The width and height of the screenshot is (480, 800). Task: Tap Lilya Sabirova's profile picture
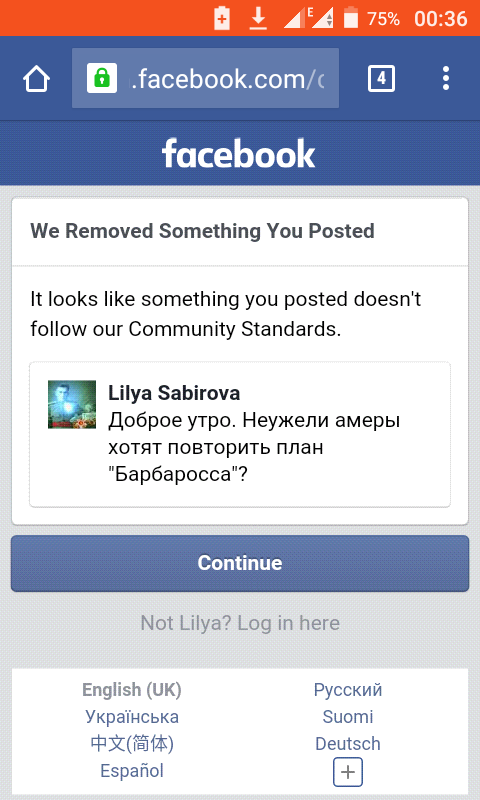pos(72,404)
